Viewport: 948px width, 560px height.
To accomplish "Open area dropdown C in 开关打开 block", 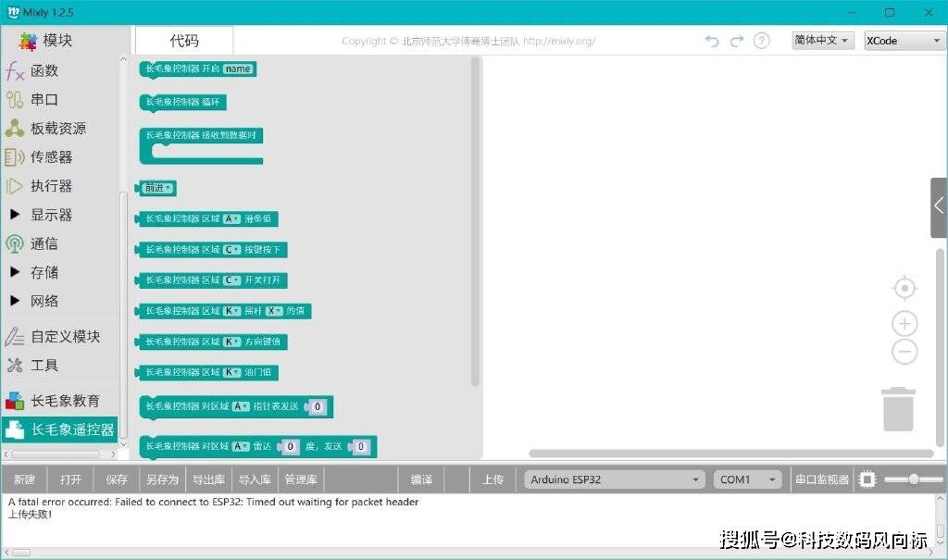I will [232, 280].
